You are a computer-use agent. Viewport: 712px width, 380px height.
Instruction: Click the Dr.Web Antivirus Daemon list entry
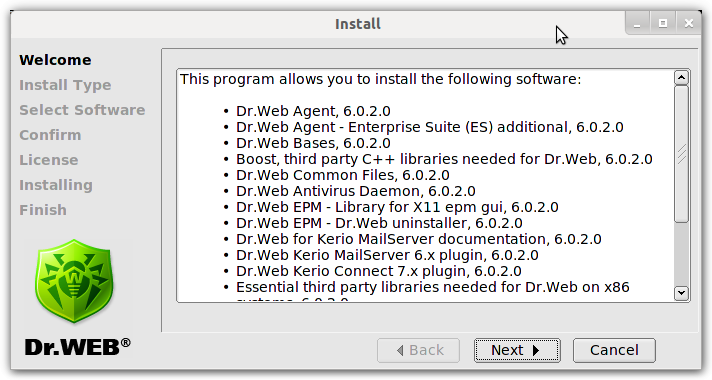(x=356, y=191)
